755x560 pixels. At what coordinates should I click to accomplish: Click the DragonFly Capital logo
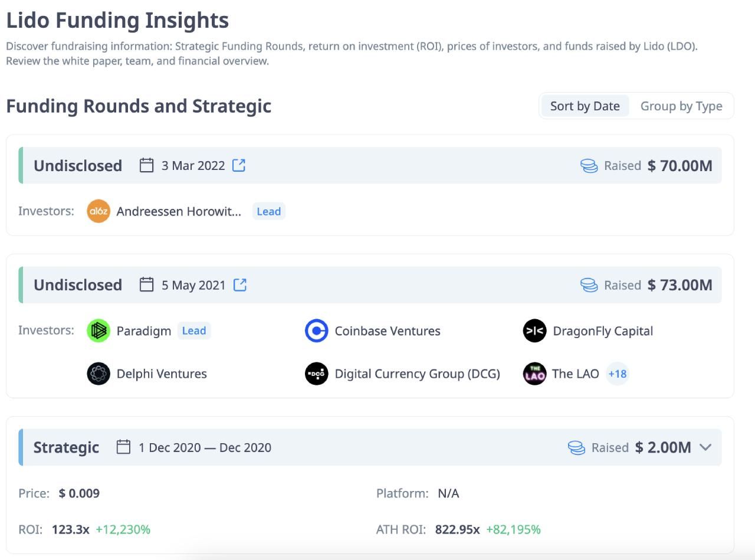click(535, 330)
